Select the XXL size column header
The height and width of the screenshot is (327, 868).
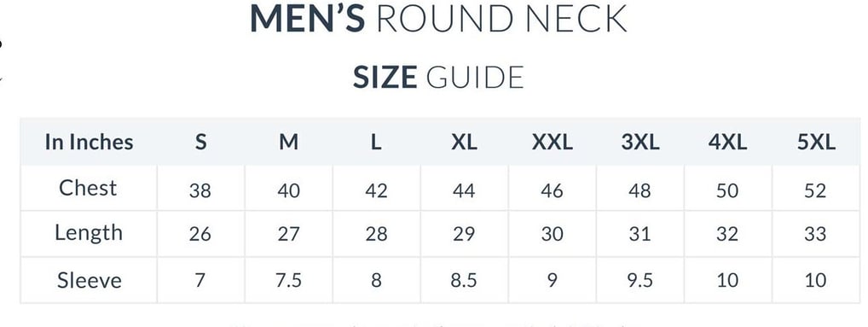(x=552, y=143)
